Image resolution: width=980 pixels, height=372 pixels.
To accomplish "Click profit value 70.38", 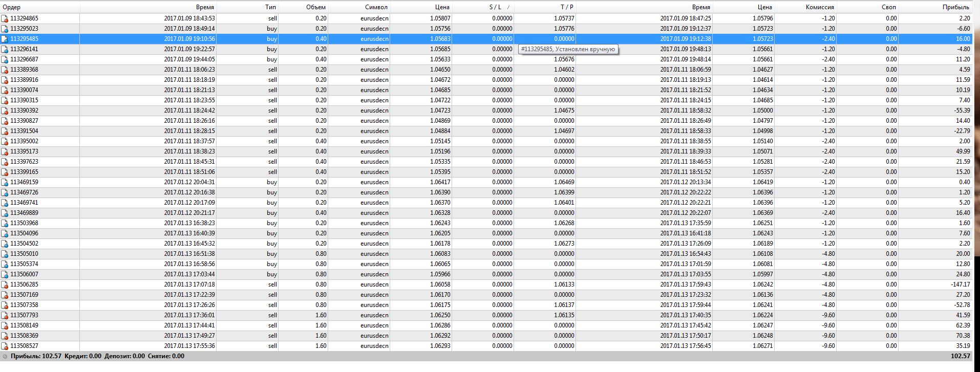I will click(x=963, y=336).
